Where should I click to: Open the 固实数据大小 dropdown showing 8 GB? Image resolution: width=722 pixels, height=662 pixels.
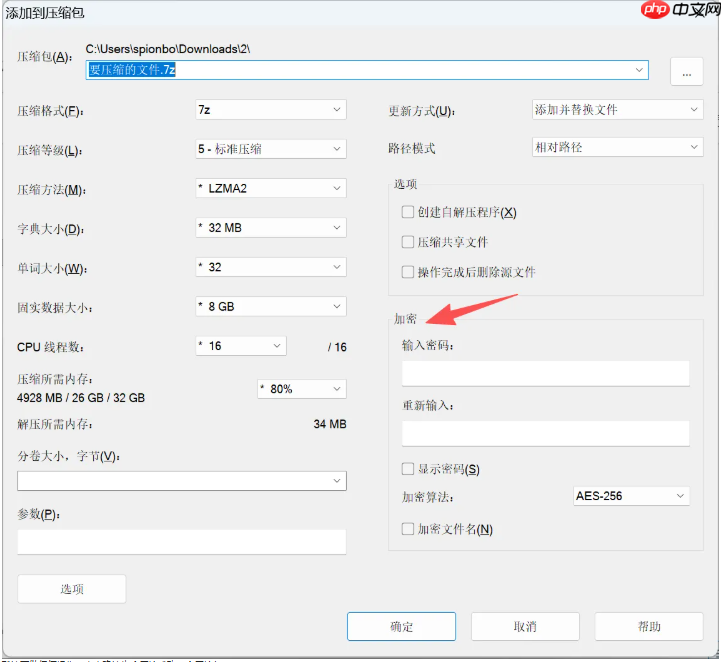[271, 307]
